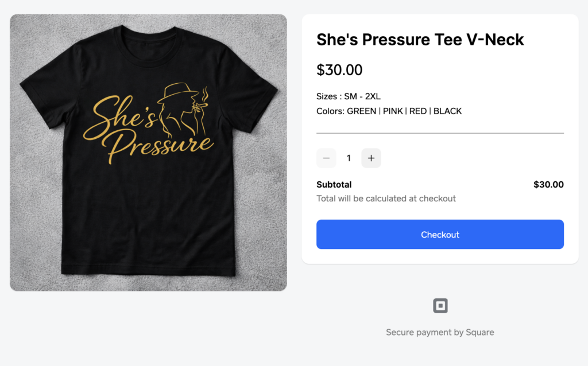The height and width of the screenshot is (366, 588).
Task: Click the smoking woman silhouette graphic
Action: click(x=183, y=110)
